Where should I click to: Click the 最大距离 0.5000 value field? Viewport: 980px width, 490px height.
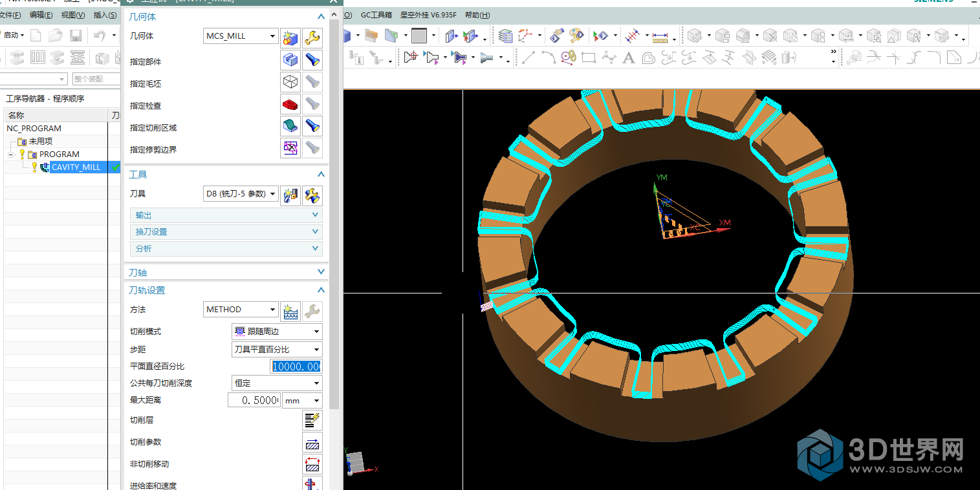coord(254,401)
